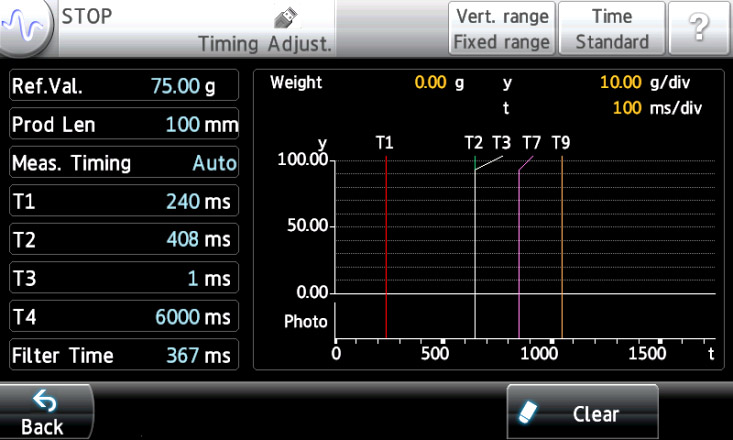This screenshot has height=440, width=733.
Task: Click the USB memory stick icon
Action: [285, 18]
